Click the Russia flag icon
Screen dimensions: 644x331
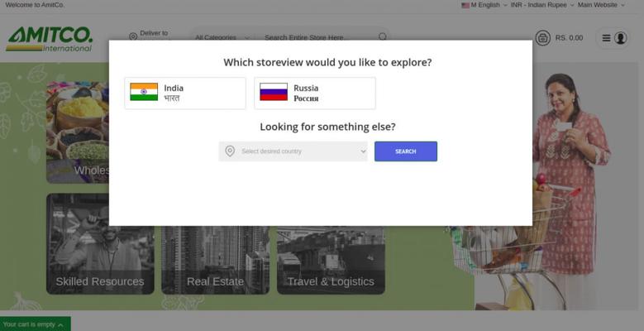pos(274,92)
